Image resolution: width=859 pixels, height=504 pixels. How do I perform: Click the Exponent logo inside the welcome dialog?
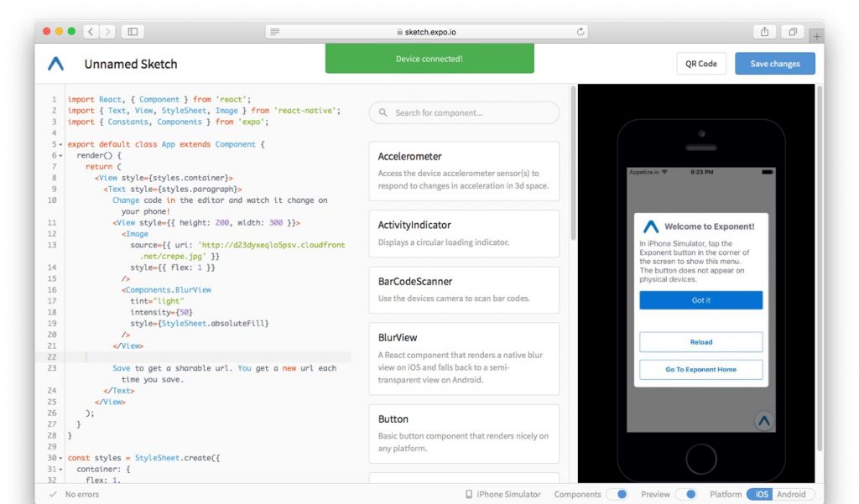(x=653, y=225)
